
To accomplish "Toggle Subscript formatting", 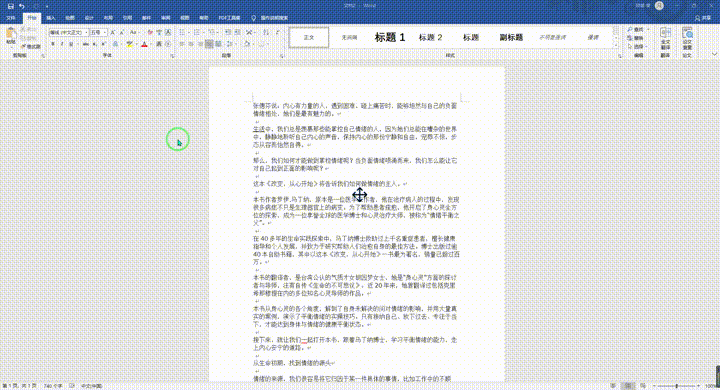I will 94,44.
